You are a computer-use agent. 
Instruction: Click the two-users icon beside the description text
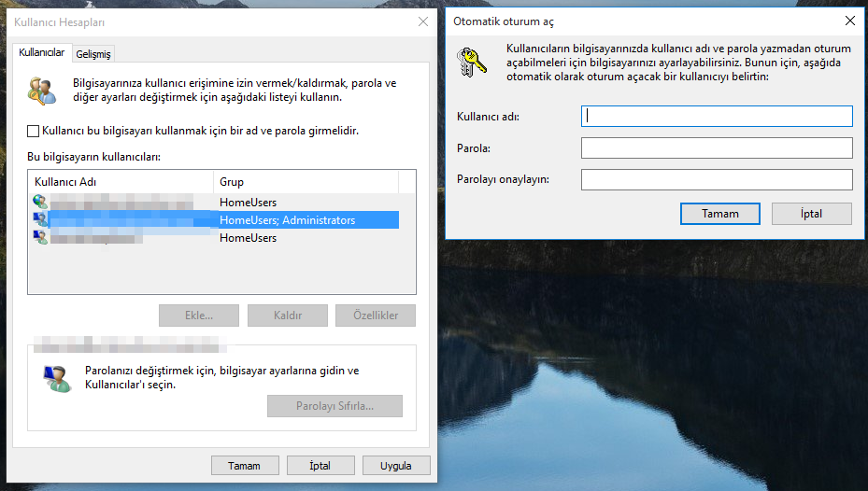pos(43,90)
